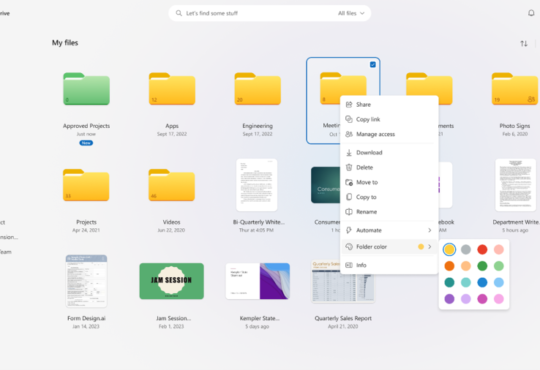Open the Videos folder icon
This screenshot has height=370, width=540.
tap(172, 185)
